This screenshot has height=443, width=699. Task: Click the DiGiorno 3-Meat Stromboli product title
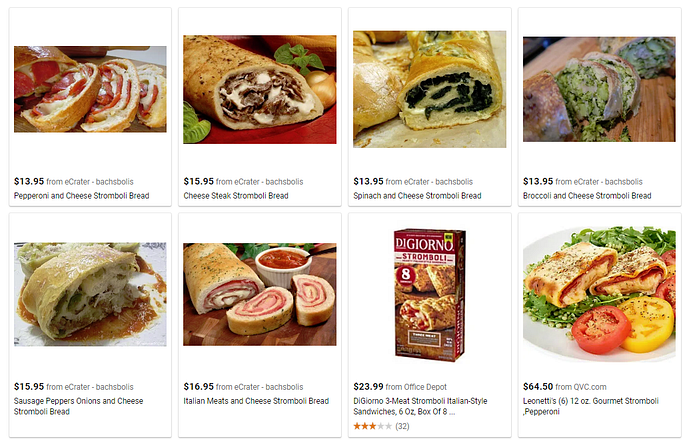click(x=420, y=406)
